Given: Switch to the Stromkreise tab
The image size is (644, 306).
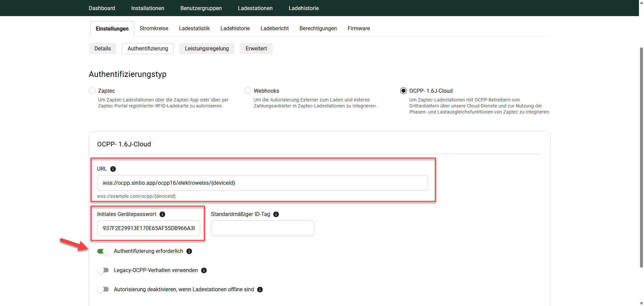Looking at the screenshot, I should tap(154, 28).
